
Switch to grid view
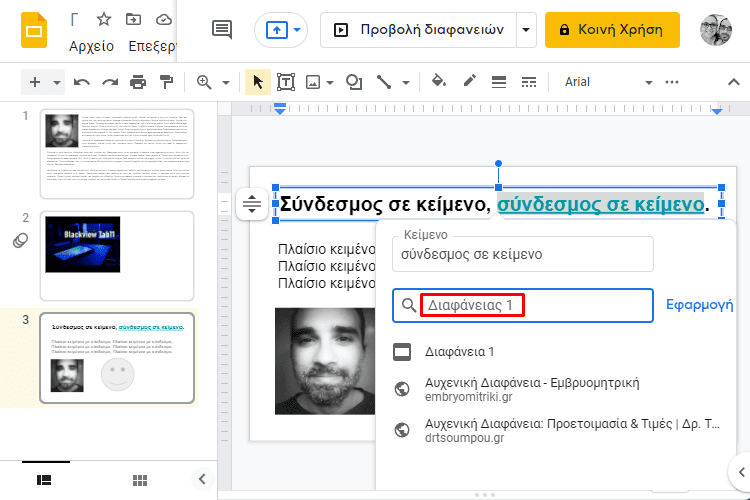[x=140, y=480]
